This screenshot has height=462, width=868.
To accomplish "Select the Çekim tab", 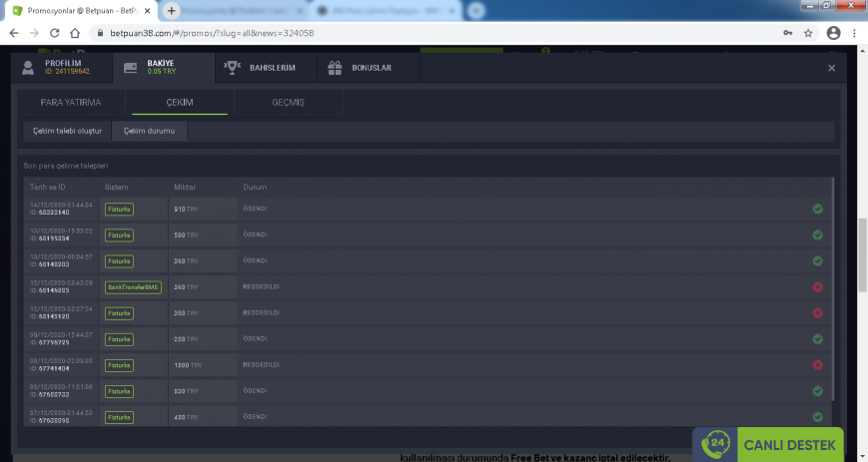I will click(180, 103).
